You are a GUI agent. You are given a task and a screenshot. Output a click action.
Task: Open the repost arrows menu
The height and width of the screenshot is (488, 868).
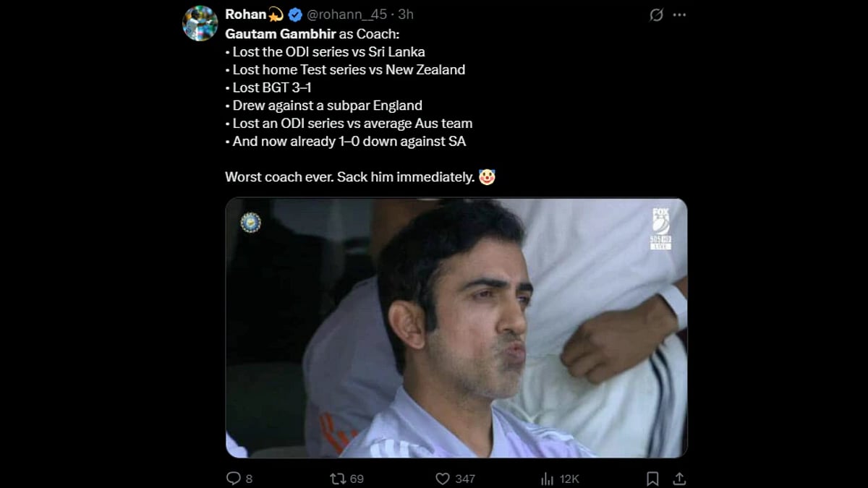[338, 478]
